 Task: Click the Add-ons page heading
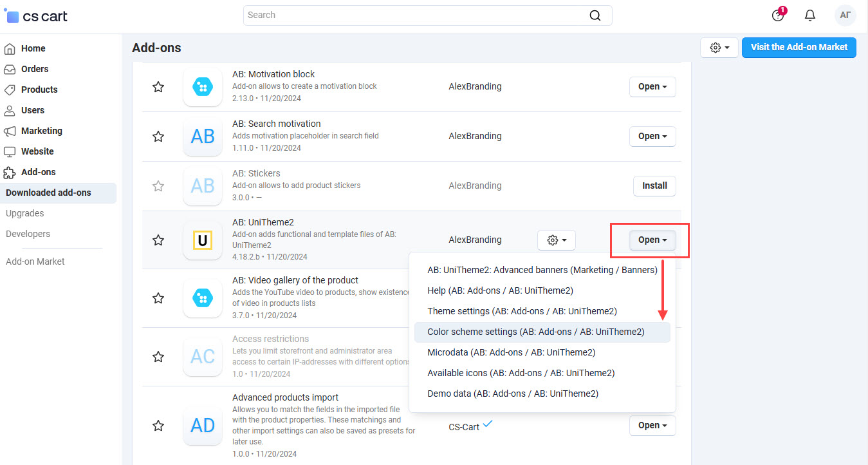click(x=156, y=48)
